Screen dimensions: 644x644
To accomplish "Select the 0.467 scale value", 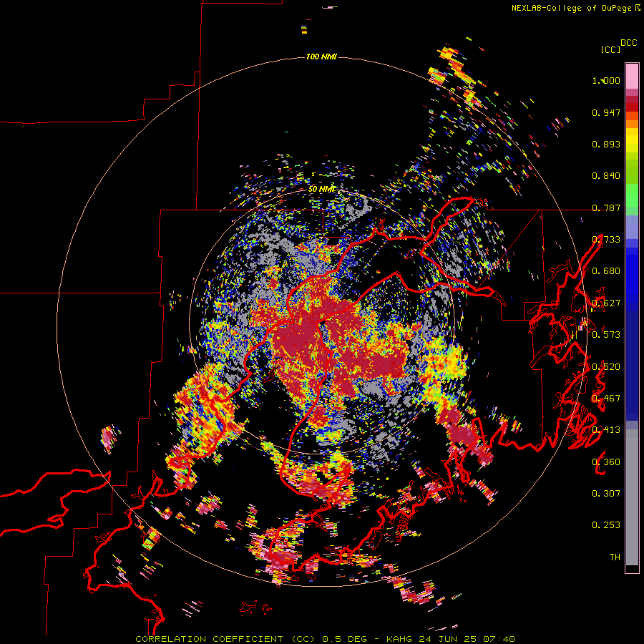I will pyautogui.click(x=606, y=399).
